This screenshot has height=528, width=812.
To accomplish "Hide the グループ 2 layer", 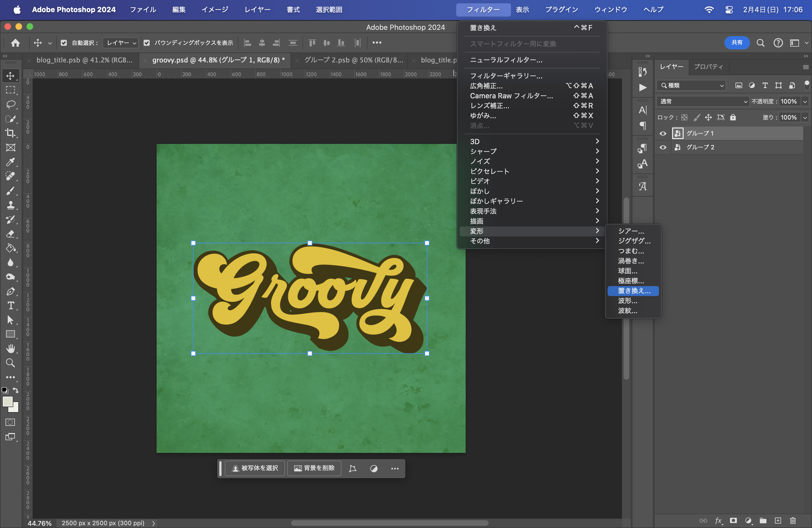I will point(663,147).
